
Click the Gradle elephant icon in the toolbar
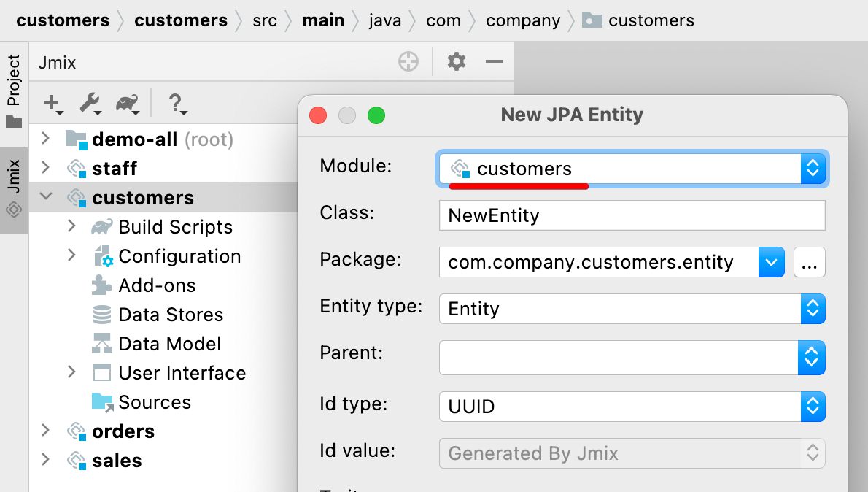tap(127, 104)
